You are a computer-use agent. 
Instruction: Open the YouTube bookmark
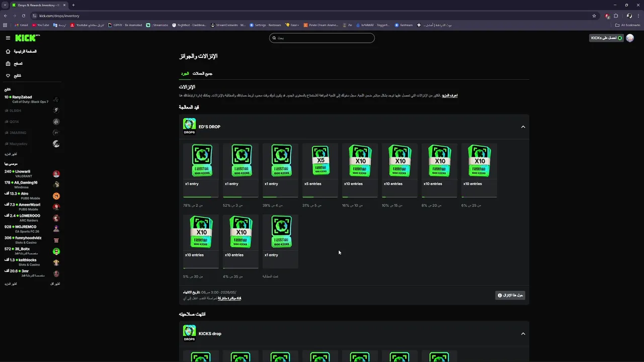pyautogui.click(x=41, y=25)
